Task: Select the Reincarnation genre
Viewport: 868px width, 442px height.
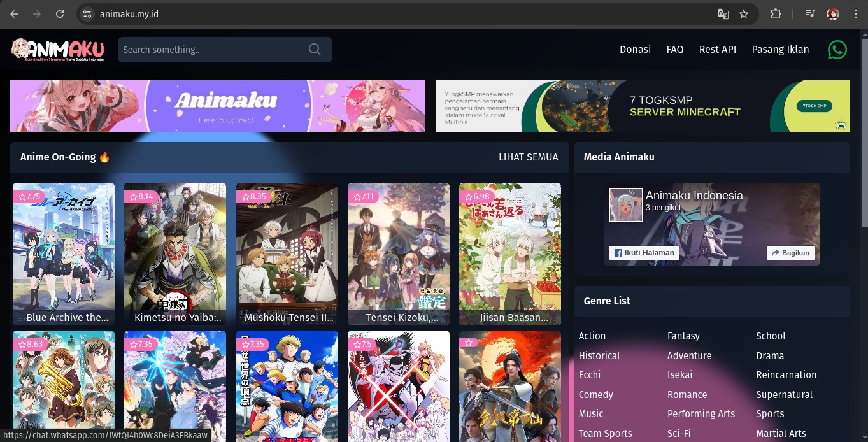Action: (x=786, y=375)
